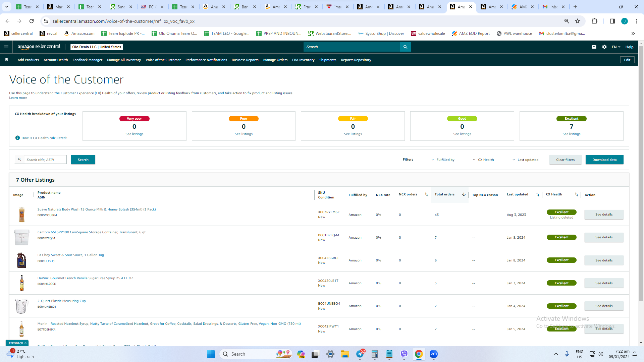Open the Help link in the header

[629, 47]
